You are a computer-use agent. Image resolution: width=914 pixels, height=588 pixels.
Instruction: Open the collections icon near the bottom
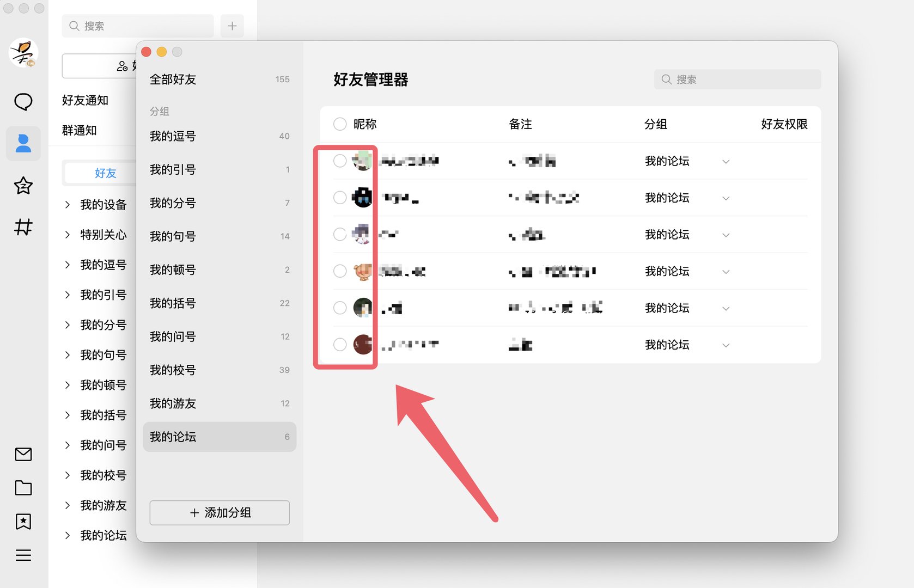pos(23,522)
